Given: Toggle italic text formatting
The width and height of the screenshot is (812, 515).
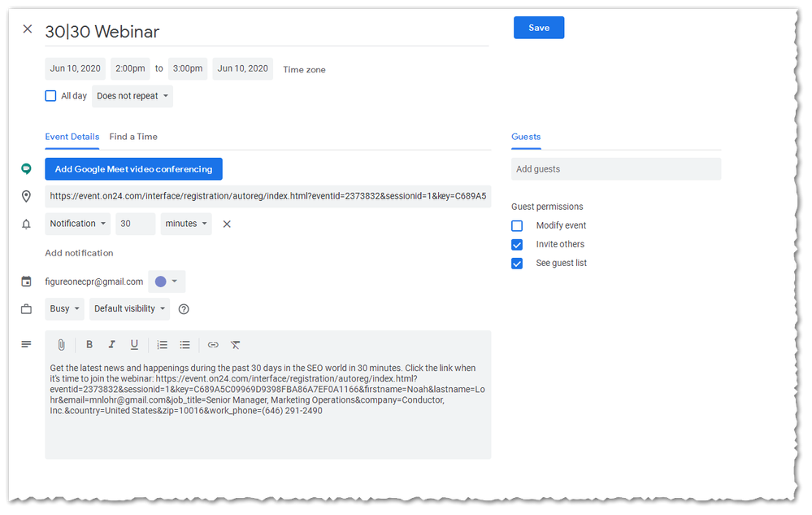Looking at the screenshot, I should point(112,345).
